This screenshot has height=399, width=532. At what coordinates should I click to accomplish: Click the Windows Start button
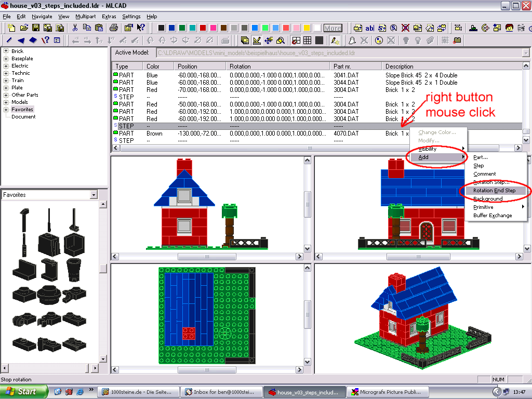(x=23, y=392)
